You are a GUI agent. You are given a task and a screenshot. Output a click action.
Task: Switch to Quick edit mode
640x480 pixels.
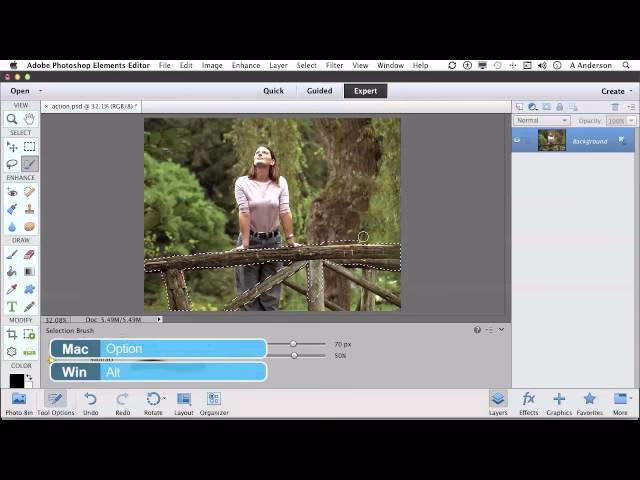(273, 91)
